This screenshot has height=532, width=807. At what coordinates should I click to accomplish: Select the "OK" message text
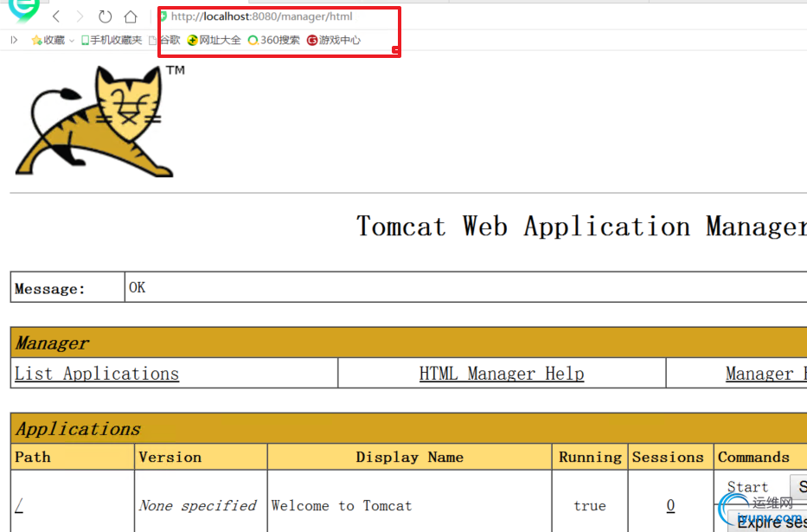click(x=138, y=287)
